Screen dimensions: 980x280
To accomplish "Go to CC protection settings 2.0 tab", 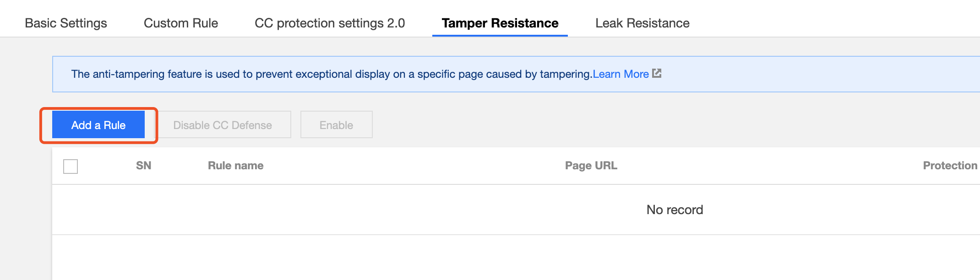I will (330, 23).
